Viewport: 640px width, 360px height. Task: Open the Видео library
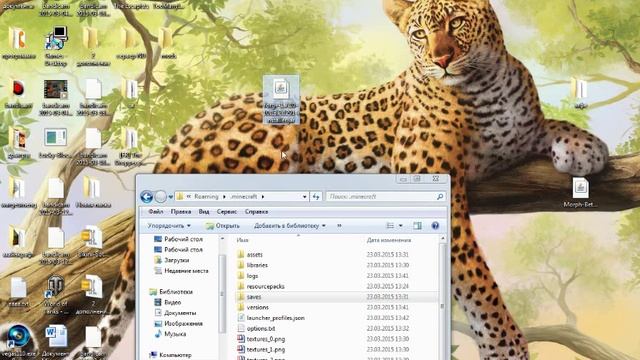point(172,302)
